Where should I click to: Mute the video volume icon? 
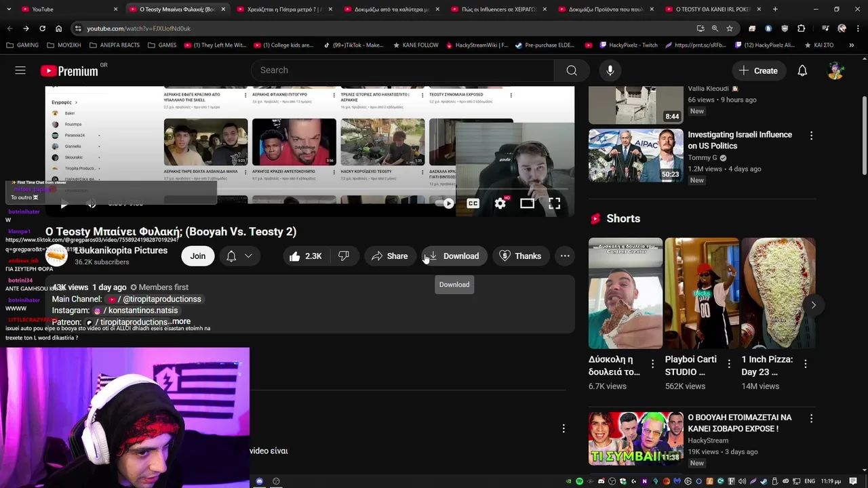[x=92, y=203]
